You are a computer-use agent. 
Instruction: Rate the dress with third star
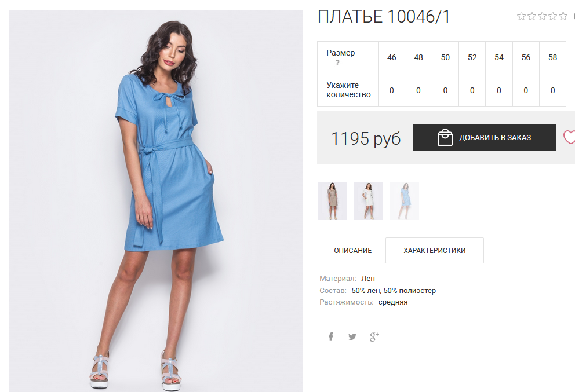pos(542,16)
